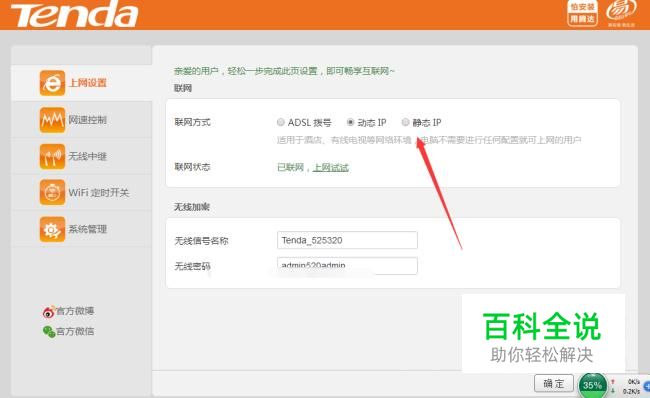Click the 系统管理 gear icon
The width and height of the screenshot is (650, 398).
(52, 229)
